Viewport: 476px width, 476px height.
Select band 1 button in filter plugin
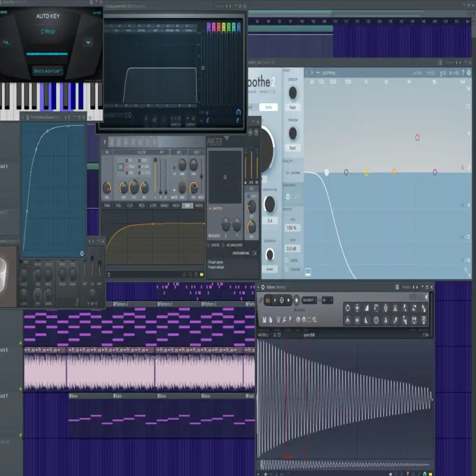(105, 142)
